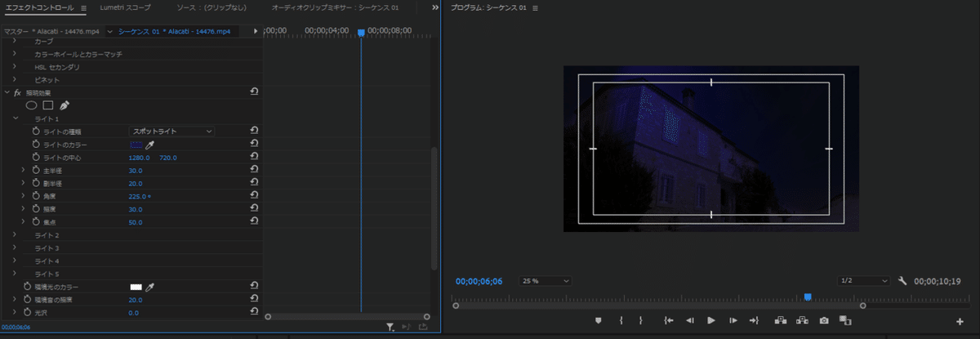980x339 pixels.
Task: Toggle stopwatch for major radius 30.0
Action: tap(35, 170)
